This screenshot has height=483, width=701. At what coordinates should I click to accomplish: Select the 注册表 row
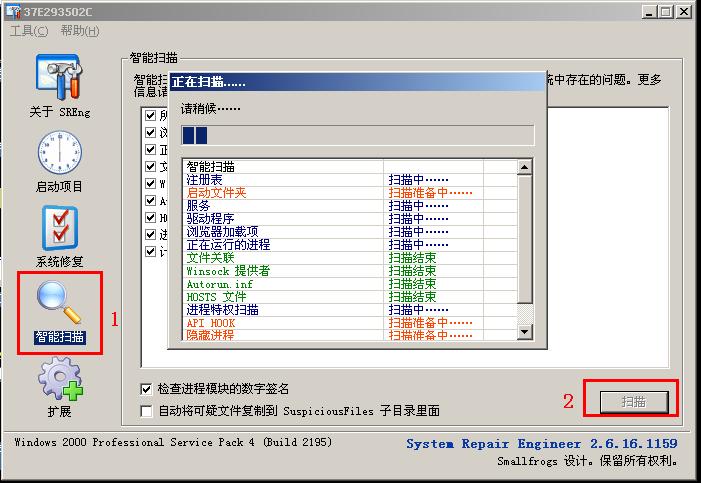350,180
